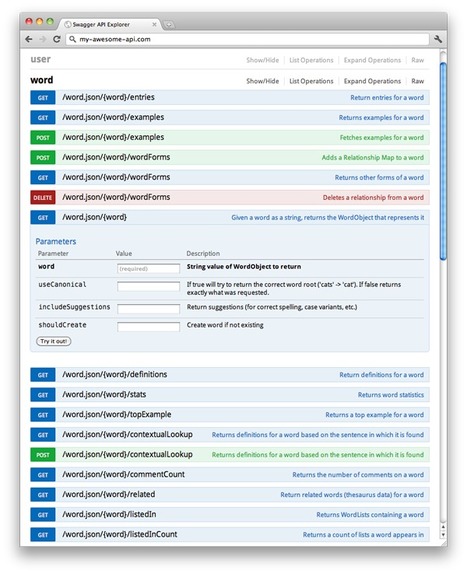Expand GET /word.json/{word}/wordForms path
Screen dimensions: 467x574
(116, 177)
